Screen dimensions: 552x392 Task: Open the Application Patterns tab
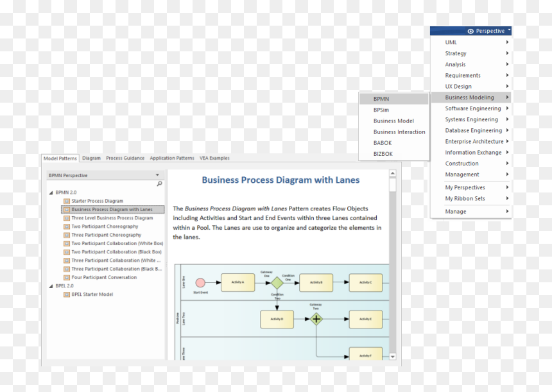coord(172,158)
